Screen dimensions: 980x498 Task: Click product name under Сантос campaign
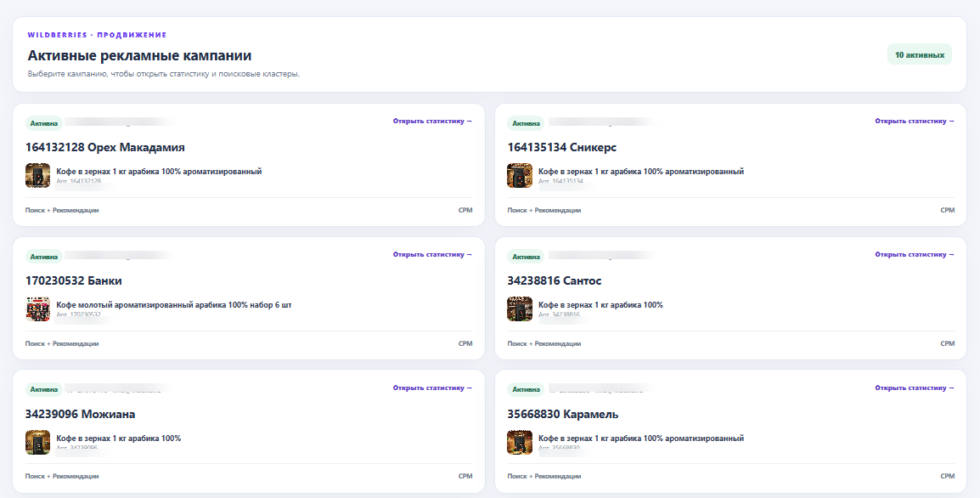600,305
